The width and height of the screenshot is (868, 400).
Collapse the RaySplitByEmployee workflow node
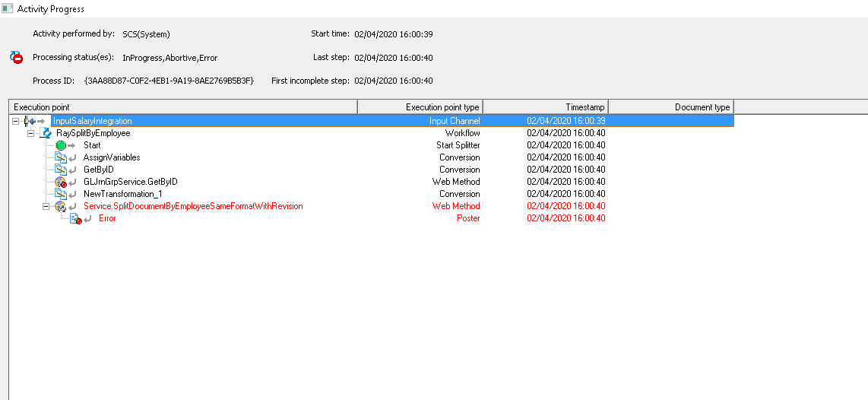30,133
